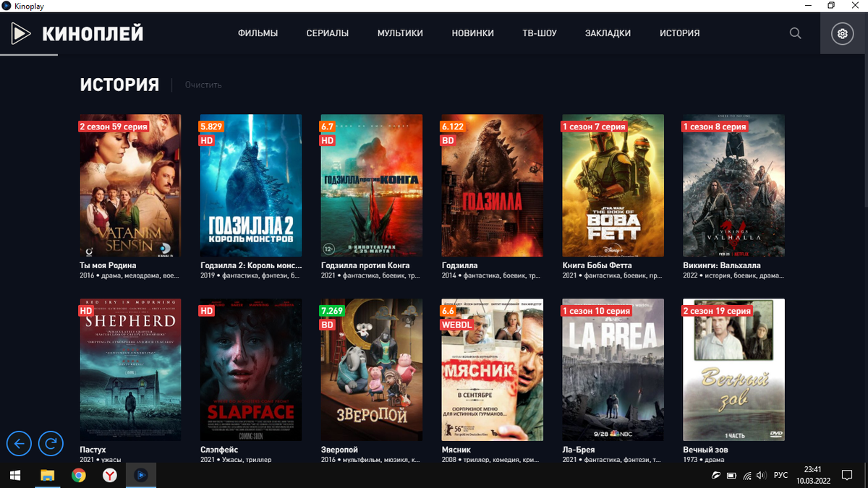Image resolution: width=868 pixels, height=488 pixels.
Task: Launch Yandex Browser from the taskbar
Action: point(110,475)
